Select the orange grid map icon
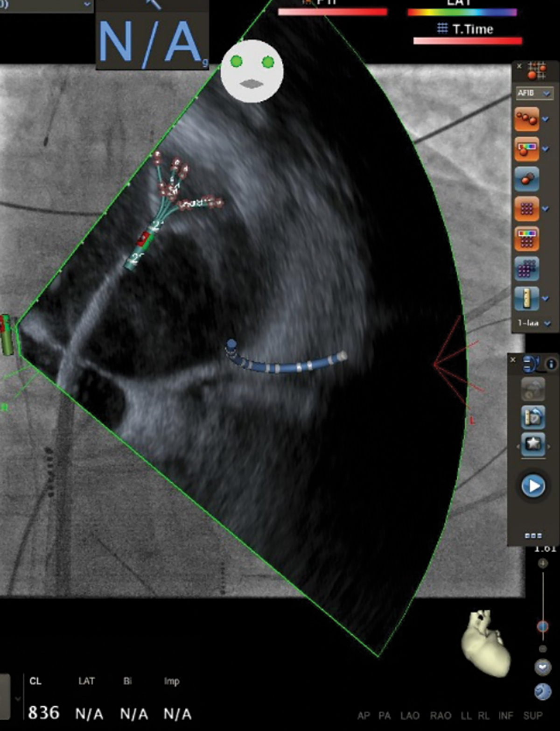This screenshot has height=731, width=560. tap(527, 209)
